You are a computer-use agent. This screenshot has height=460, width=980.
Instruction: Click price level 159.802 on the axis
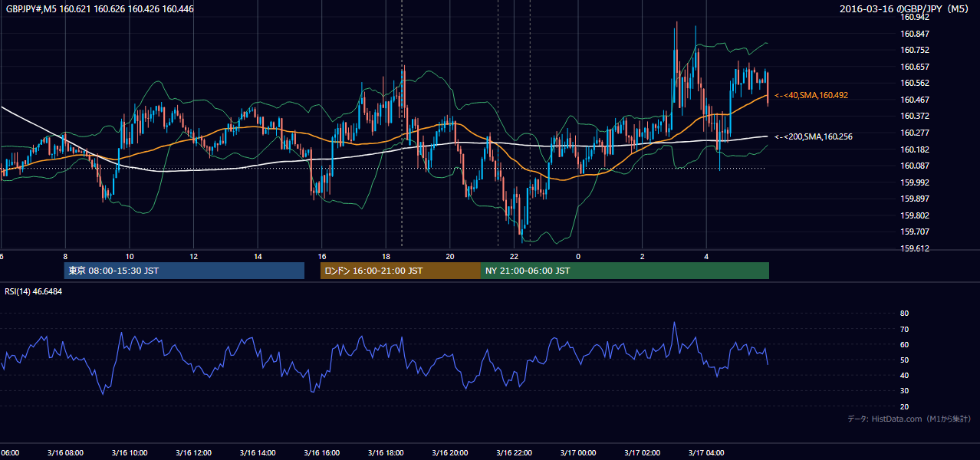click(915, 215)
